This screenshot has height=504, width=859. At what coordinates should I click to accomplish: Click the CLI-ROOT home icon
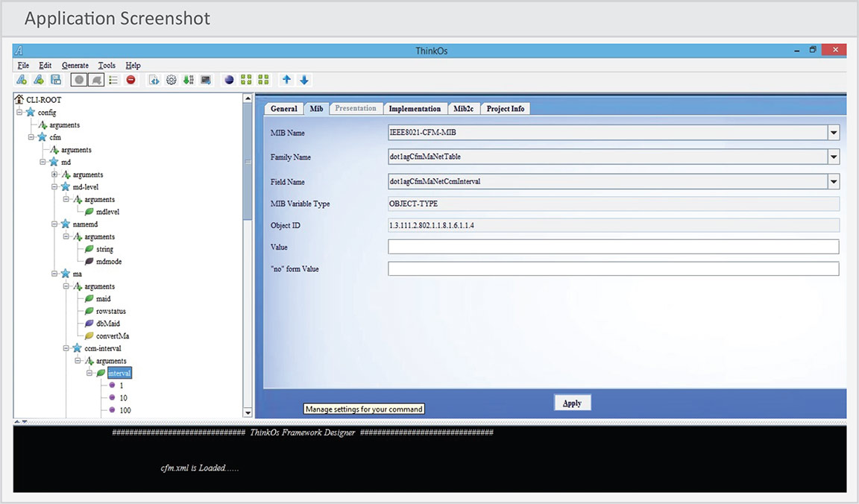(19, 99)
